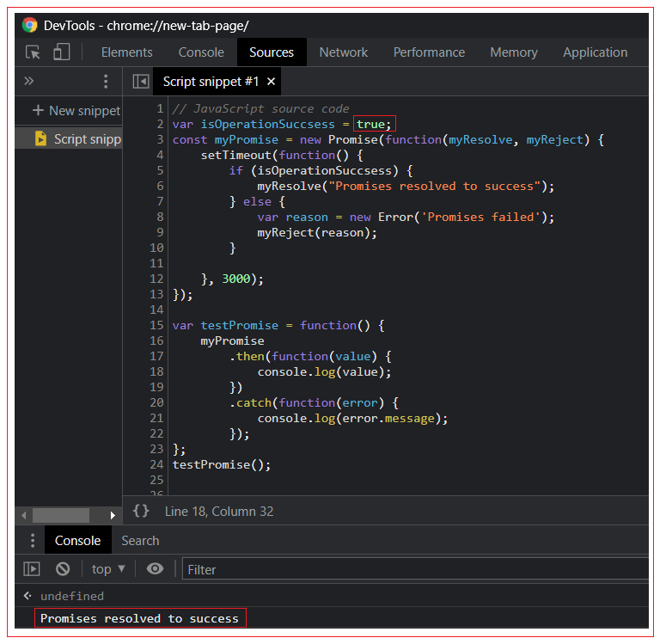Toggle the device toolbar icon
Viewport: 666px width, 644px height.
pos(62,52)
